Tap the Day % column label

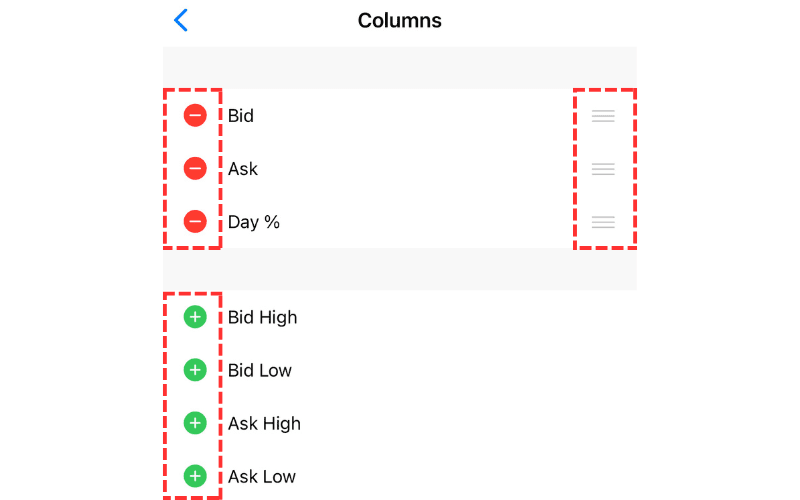(254, 222)
